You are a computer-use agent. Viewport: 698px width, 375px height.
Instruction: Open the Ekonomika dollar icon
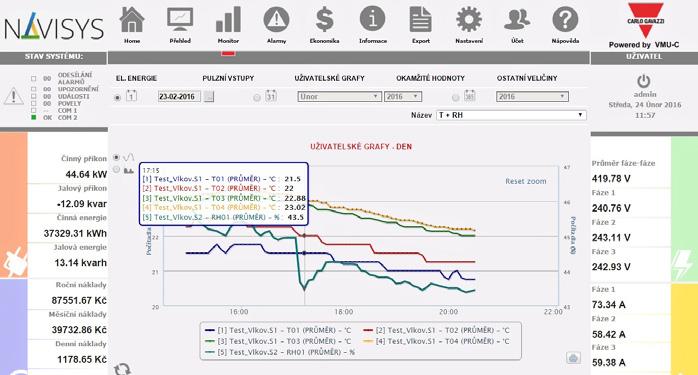click(325, 20)
